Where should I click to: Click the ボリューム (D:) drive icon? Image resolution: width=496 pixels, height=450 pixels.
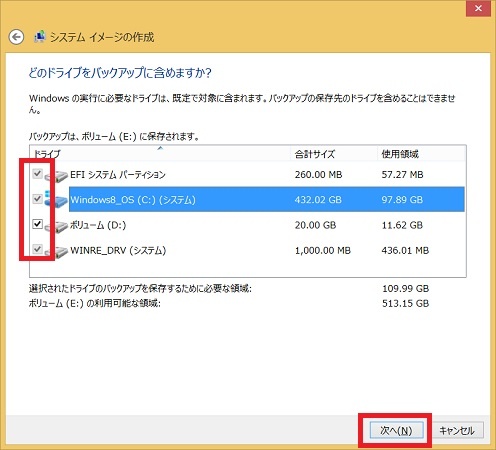pyautogui.click(x=57, y=227)
